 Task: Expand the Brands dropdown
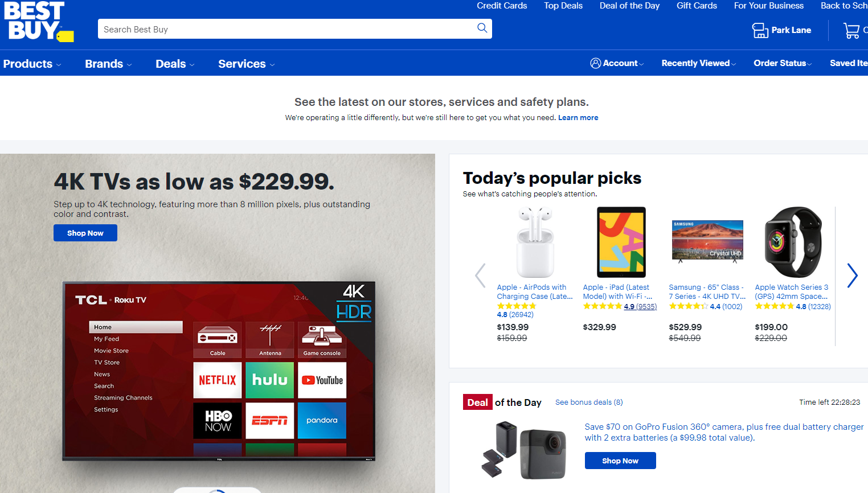click(x=108, y=64)
